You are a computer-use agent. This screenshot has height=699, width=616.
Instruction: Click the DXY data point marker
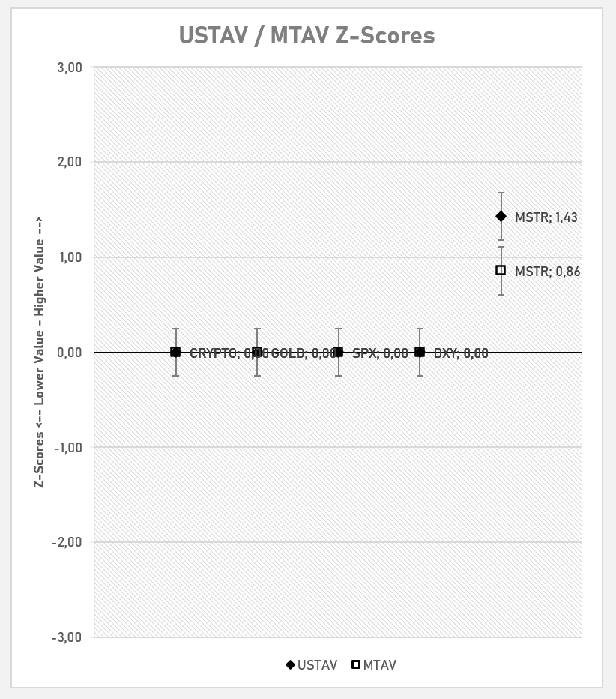420,352
